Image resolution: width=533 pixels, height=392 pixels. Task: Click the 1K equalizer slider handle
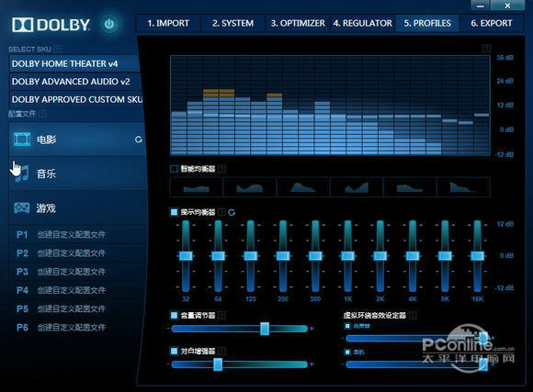coord(347,256)
